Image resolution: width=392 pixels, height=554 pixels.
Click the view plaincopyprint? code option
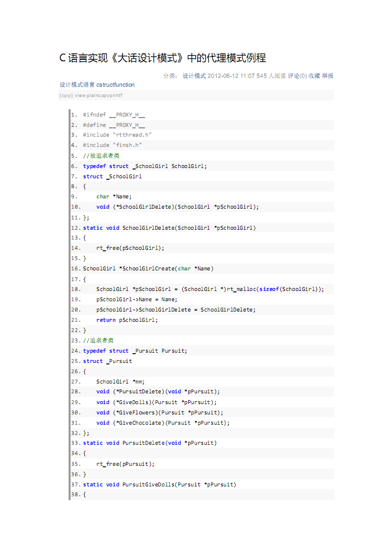pyautogui.click(x=98, y=96)
